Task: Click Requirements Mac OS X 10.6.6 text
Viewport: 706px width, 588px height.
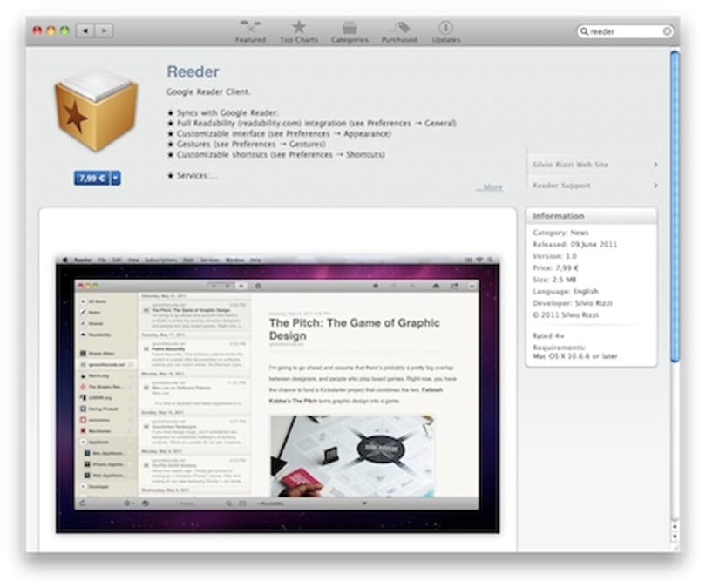Action: click(x=575, y=352)
